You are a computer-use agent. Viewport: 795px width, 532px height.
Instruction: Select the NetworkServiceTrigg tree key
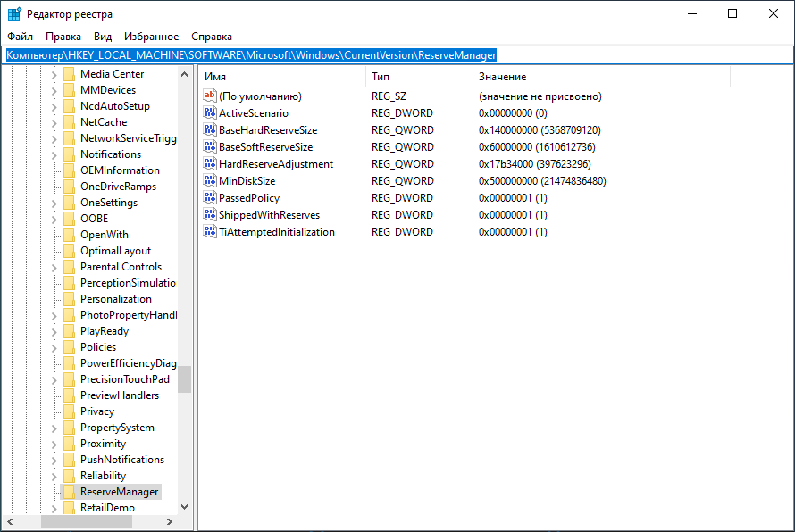point(129,138)
